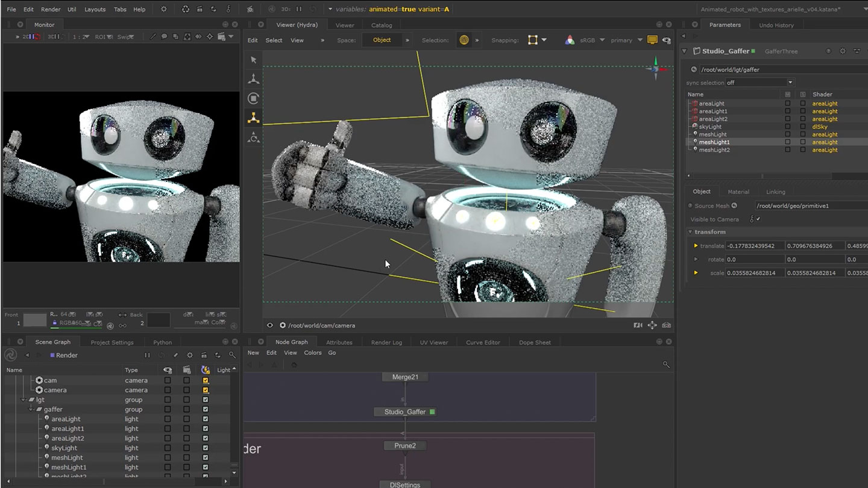Click the Studio_Gaffer node in Node Graph
Viewport: 868px width, 488px height.
(x=405, y=412)
